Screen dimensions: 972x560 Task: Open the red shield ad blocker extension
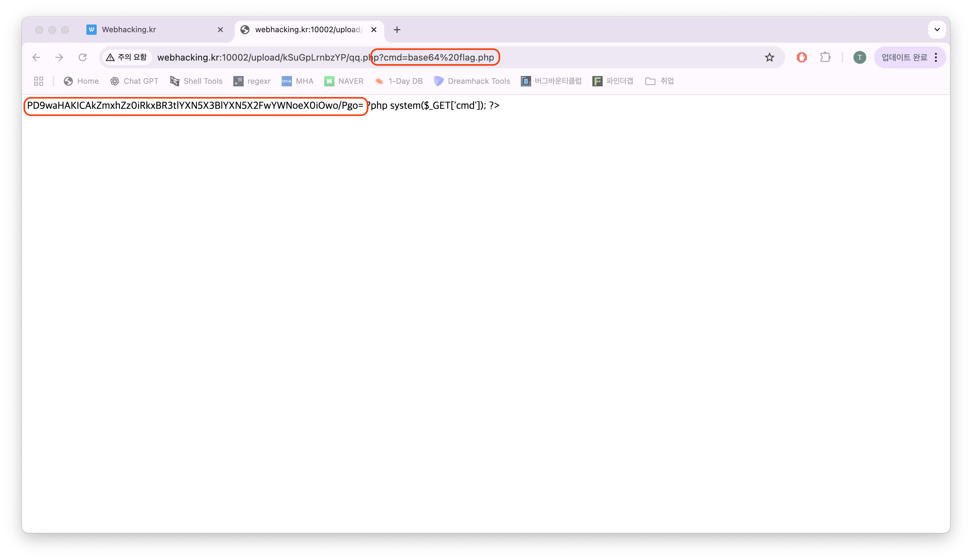[x=802, y=57]
